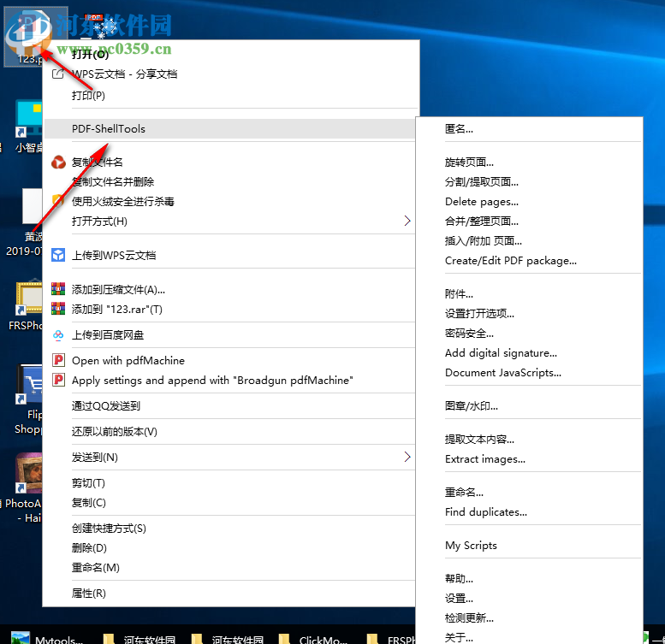Image resolution: width=665 pixels, height=644 pixels.
Task: Choose Create/Edit PDF package...
Action: [x=511, y=261]
